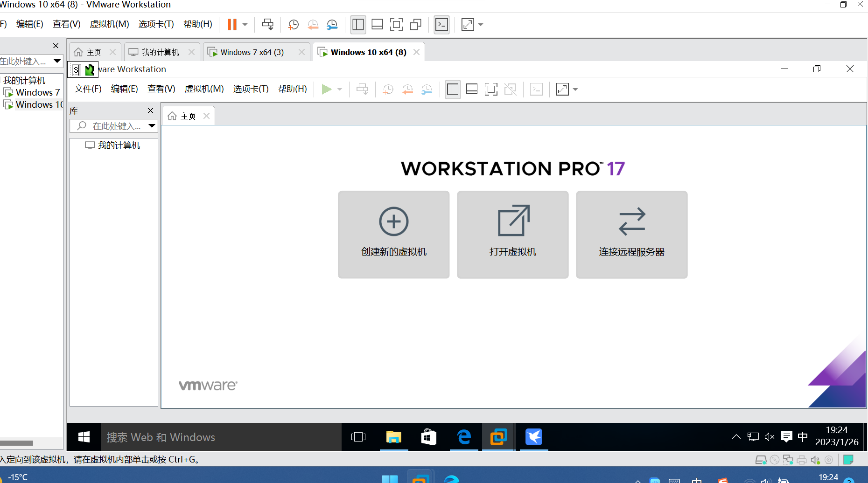Open outer 虚拟机(M) menu
The width and height of the screenshot is (868, 483).
pos(109,24)
